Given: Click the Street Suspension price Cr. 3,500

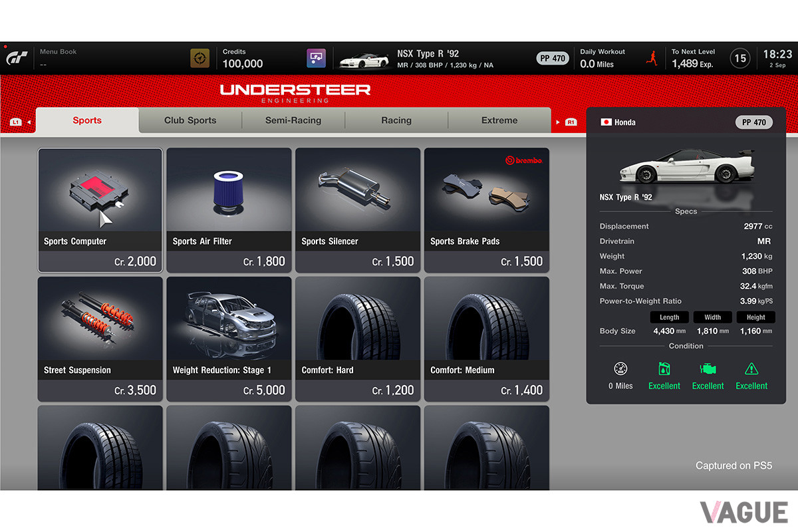Looking at the screenshot, I should click(136, 390).
